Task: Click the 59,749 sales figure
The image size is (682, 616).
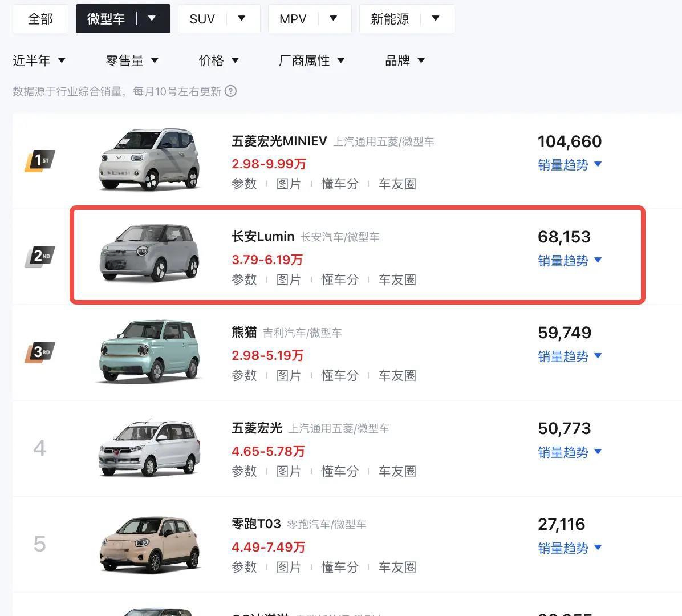Action: point(565,333)
